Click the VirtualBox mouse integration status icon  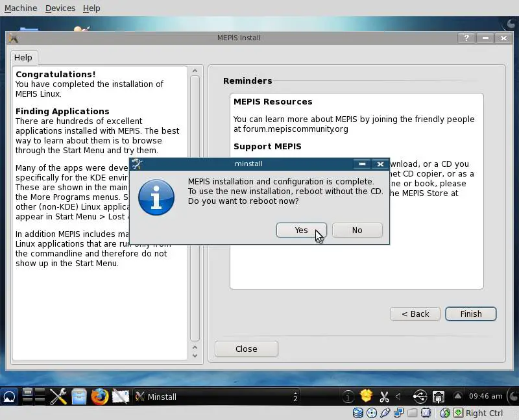click(x=445, y=413)
